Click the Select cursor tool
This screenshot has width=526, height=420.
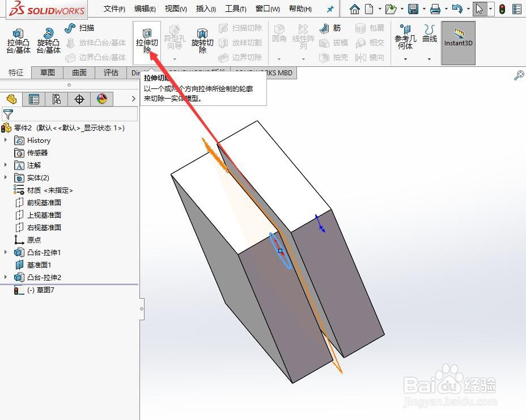(480, 9)
